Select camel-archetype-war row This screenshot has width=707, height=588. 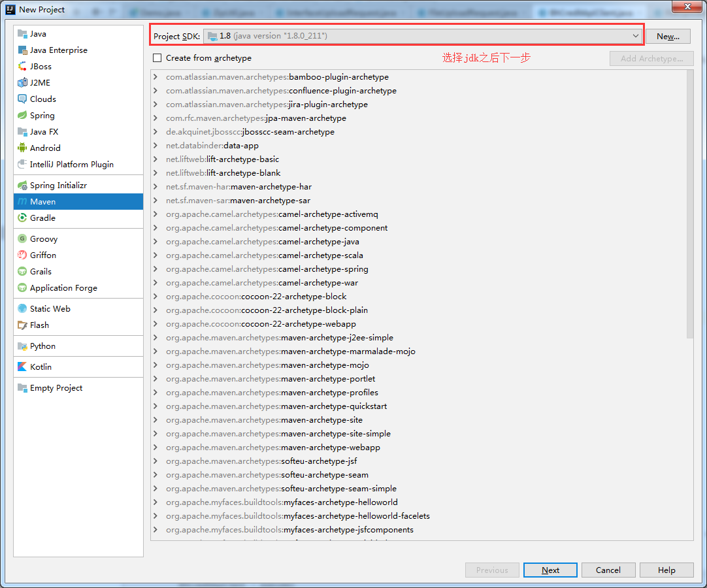pyautogui.click(x=419, y=283)
